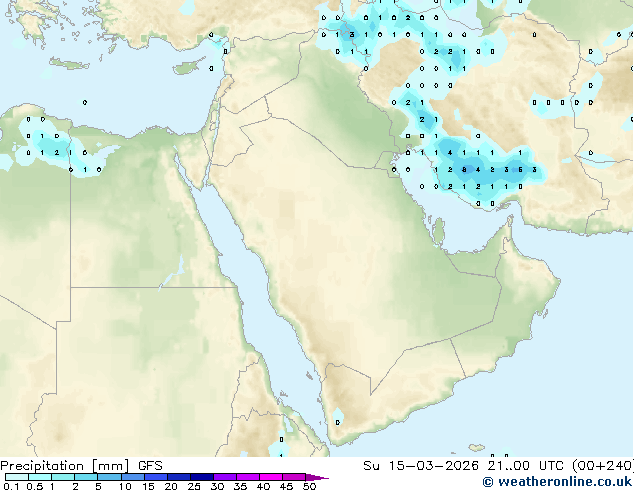The width and height of the screenshot is (634, 490).
Task: Choose the 15–20 mm legend swatch
Action: pos(155,477)
